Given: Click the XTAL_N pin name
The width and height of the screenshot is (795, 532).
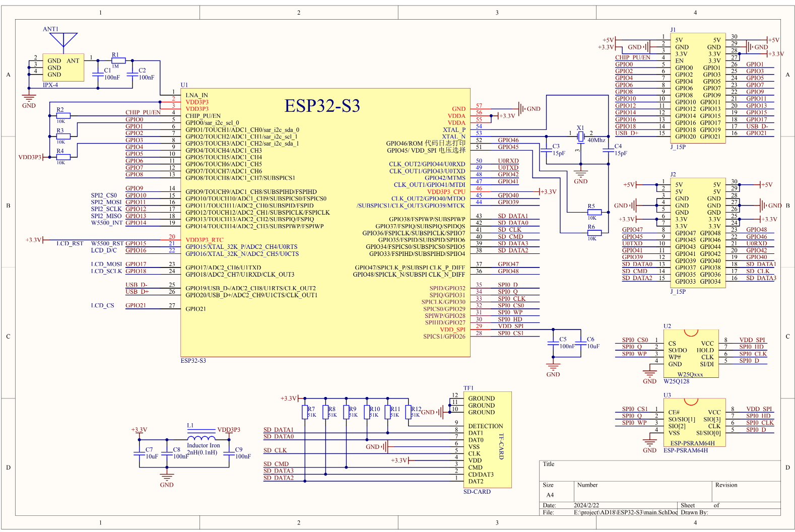Looking at the screenshot, I should coord(454,137).
